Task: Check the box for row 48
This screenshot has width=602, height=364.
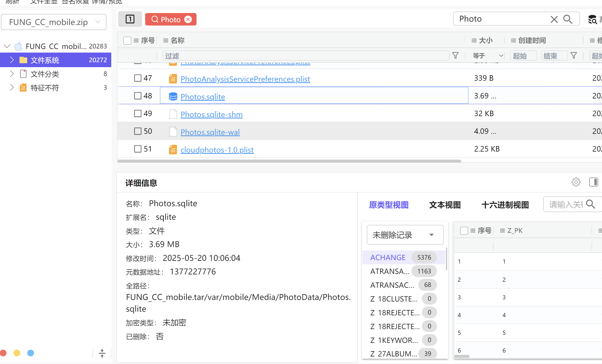Action: tap(138, 96)
